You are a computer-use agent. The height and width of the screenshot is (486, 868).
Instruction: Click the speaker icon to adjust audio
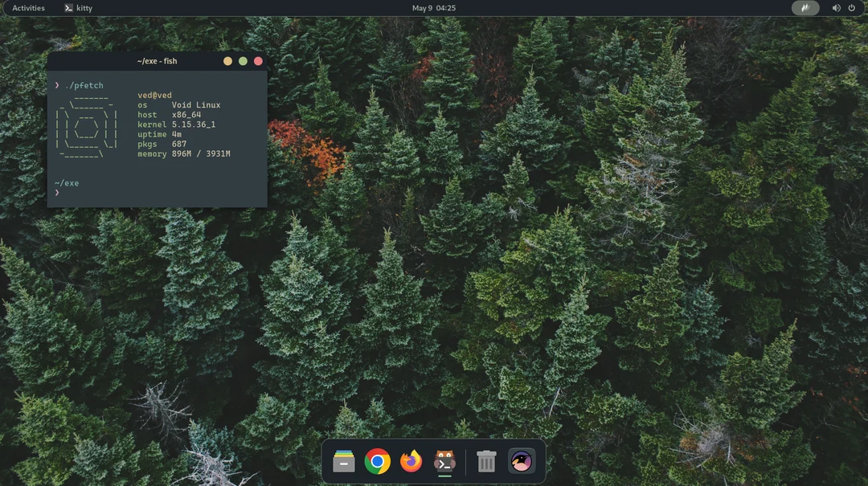[x=836, y=7]
